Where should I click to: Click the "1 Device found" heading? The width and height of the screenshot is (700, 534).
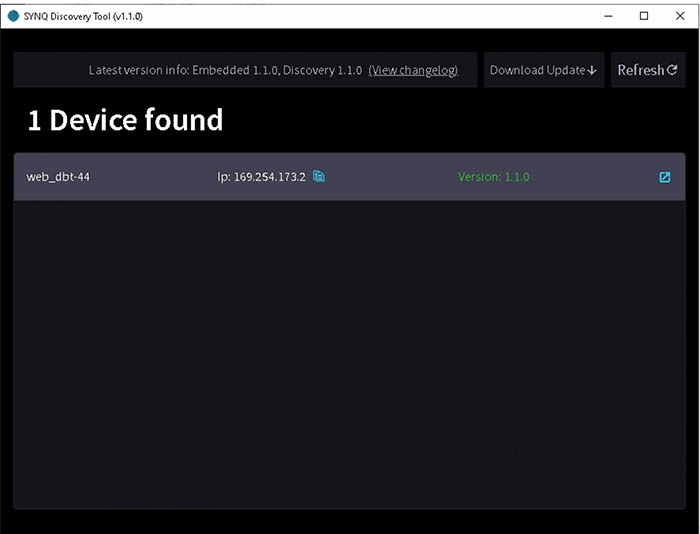125,121
